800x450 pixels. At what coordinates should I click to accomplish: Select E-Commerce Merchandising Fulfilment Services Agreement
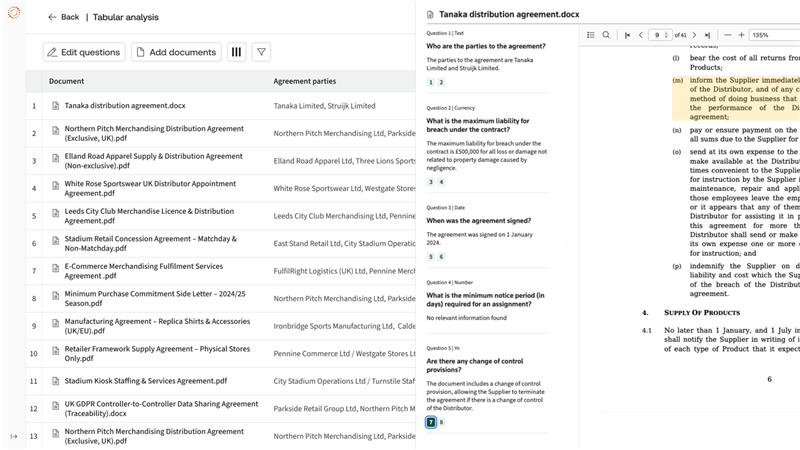pyautogui.click(x=143, y=271)
